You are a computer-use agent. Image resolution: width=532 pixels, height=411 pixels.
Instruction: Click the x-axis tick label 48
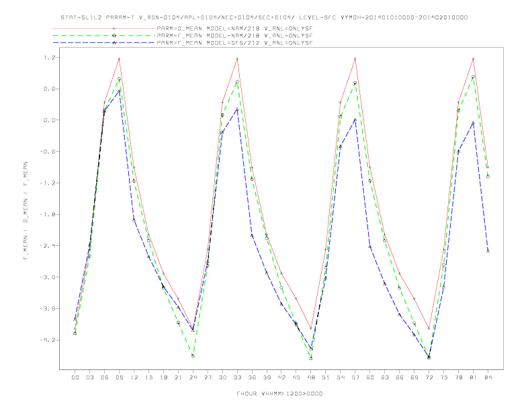pos(311,377)
